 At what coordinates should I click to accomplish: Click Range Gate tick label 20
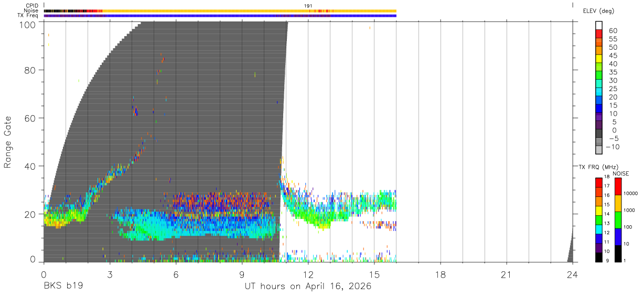coord(30,214)
